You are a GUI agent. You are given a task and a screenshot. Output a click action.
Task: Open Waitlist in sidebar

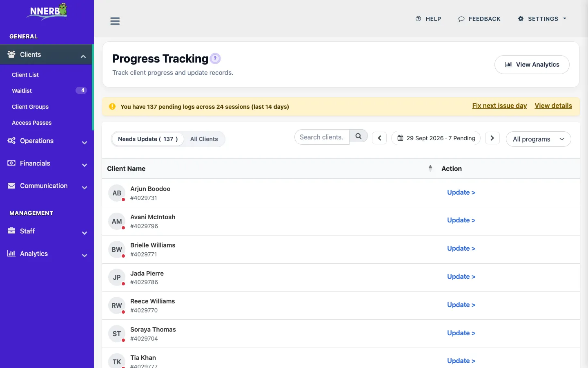point(22,91)
